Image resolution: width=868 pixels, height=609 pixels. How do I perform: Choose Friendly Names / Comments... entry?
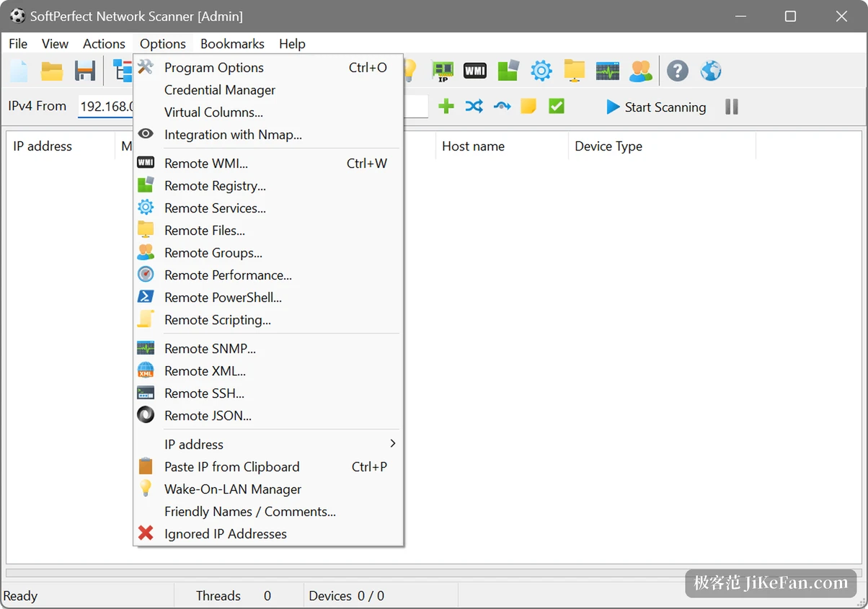(268, 512)
